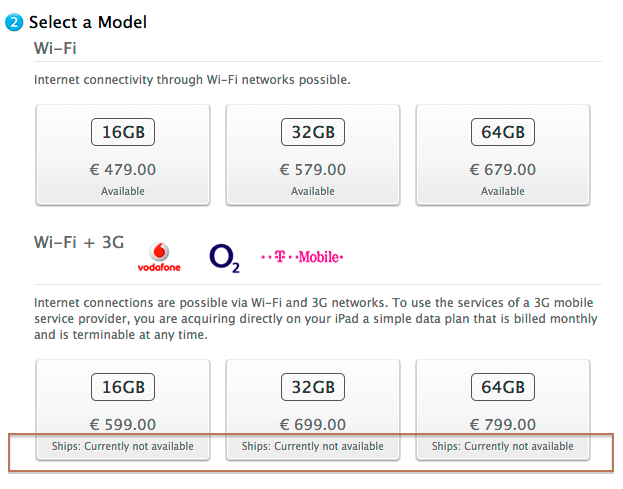Select the Wi-Fi + 3G 16GB model at € 599.00
Image resolution: width=623 pixels, height=489 pixels.
[123, 410]
